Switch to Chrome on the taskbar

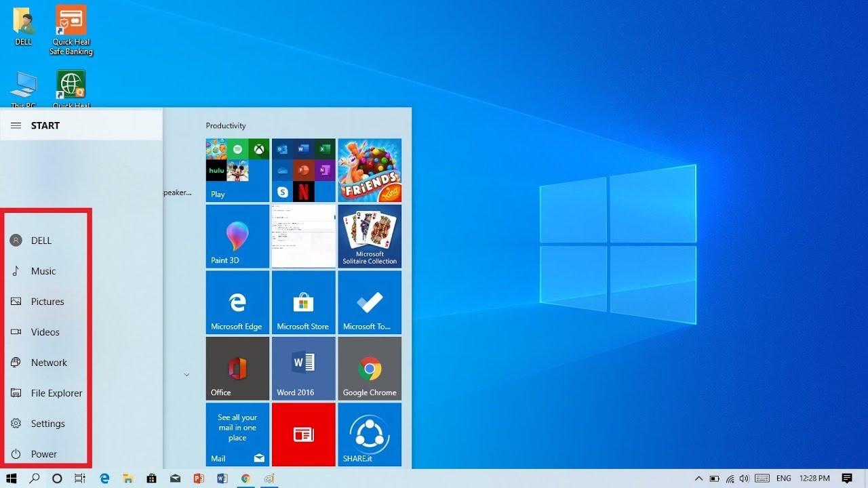point(245,479)
